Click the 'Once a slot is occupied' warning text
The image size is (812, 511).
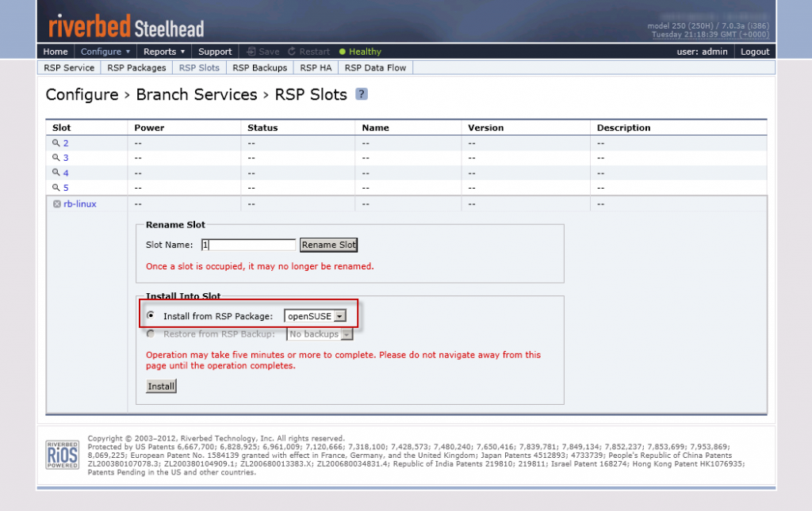(260, 266)
